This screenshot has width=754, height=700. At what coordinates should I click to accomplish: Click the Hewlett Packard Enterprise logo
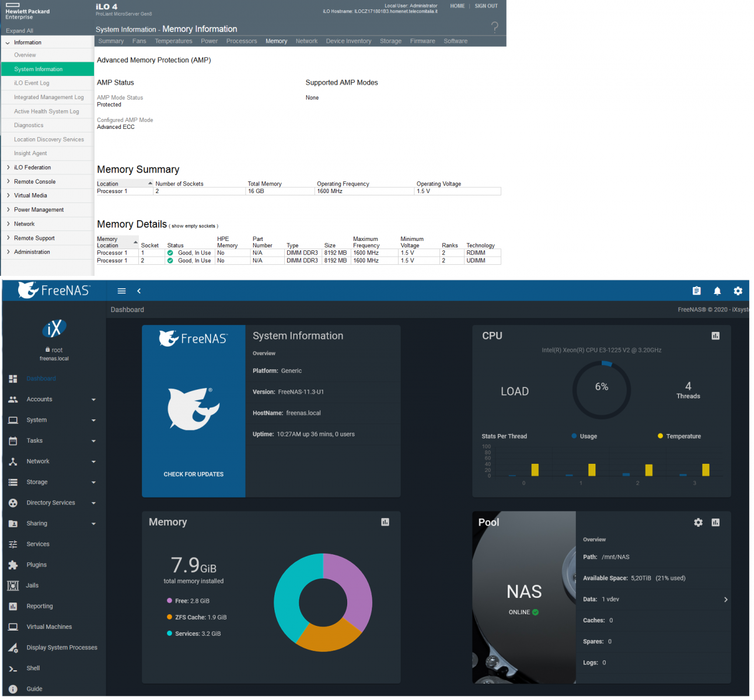point(27,12)
